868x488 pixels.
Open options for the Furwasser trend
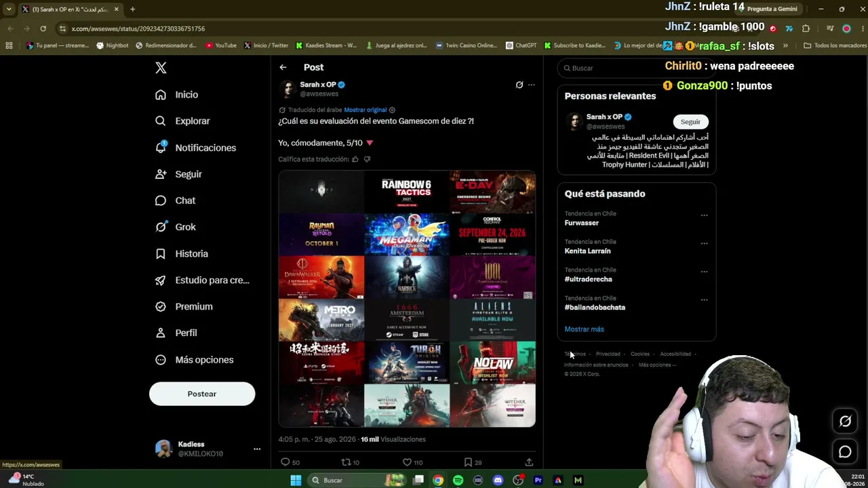point(704,216)
